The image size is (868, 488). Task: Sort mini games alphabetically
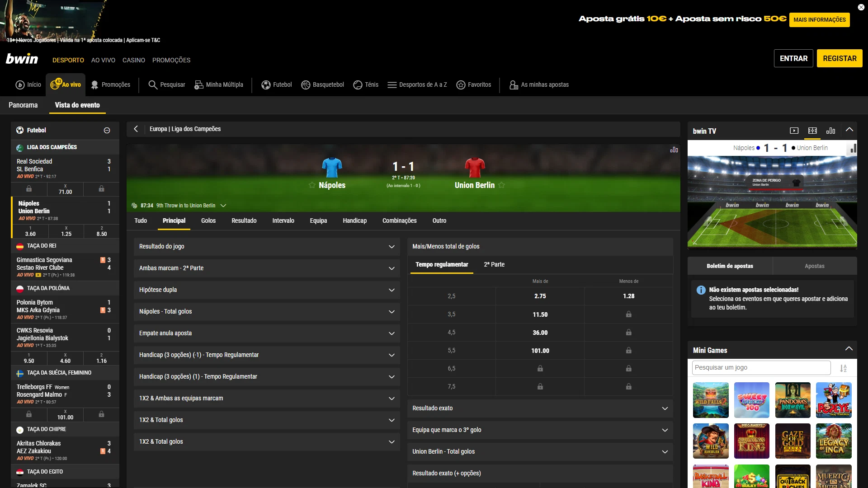pos(844,368)
